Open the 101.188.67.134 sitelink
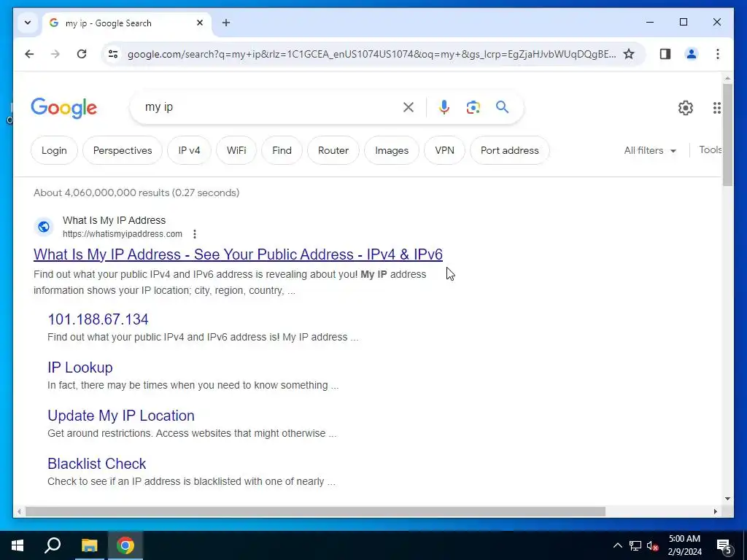This screenshot has height=560, width=747. click(x=98, y=319)
